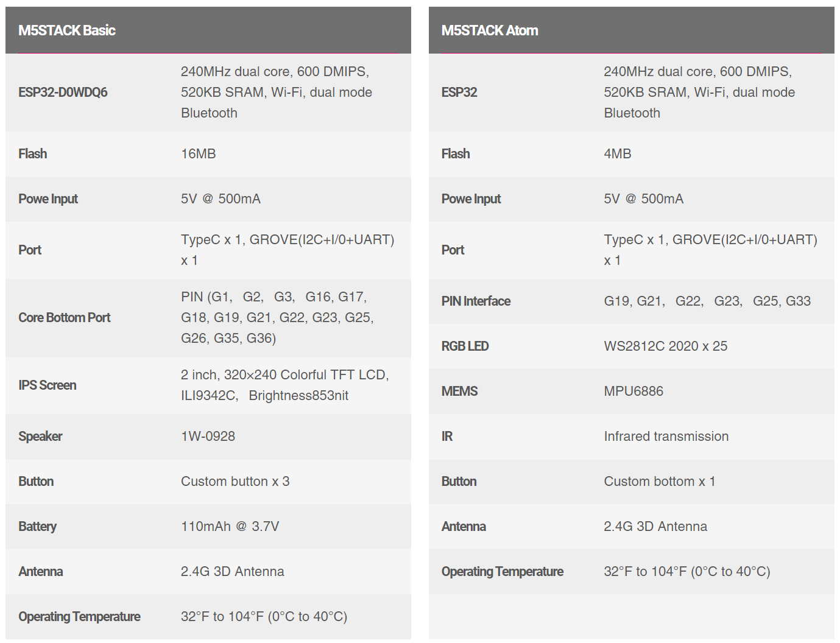Click the Custom bottom x 1 text

coord(659,482)
